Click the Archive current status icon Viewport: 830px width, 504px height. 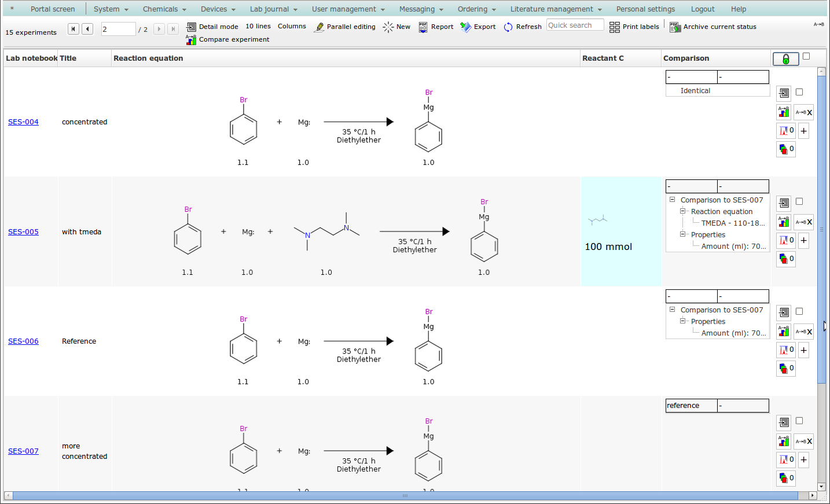(x=675, y=27)
